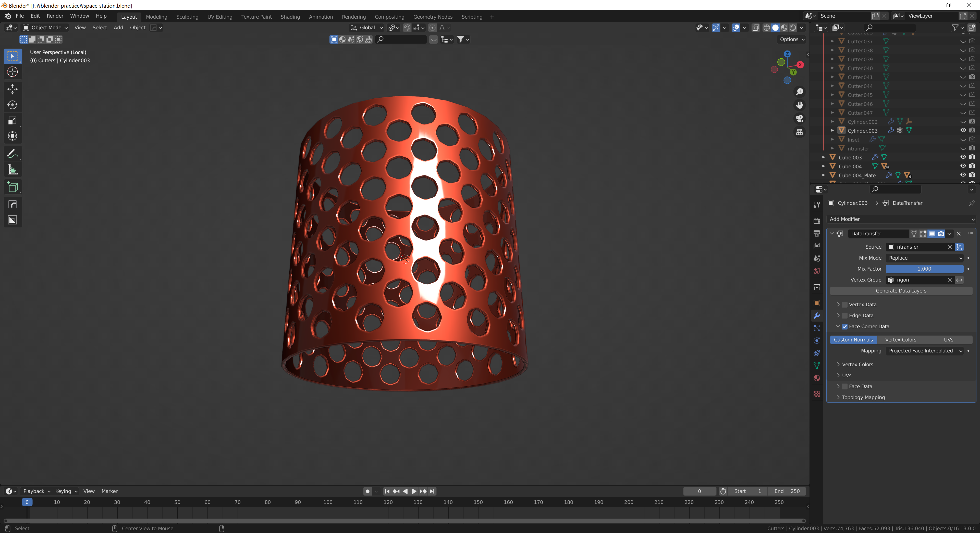Select the Annotate tool
The image size is (980, 533).
tap(13, 154)
